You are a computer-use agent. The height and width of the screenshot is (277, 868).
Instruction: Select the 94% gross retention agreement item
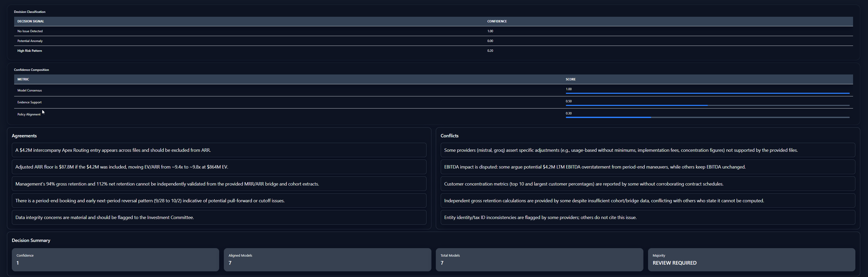pyautogui.click(x=219, y=184)
